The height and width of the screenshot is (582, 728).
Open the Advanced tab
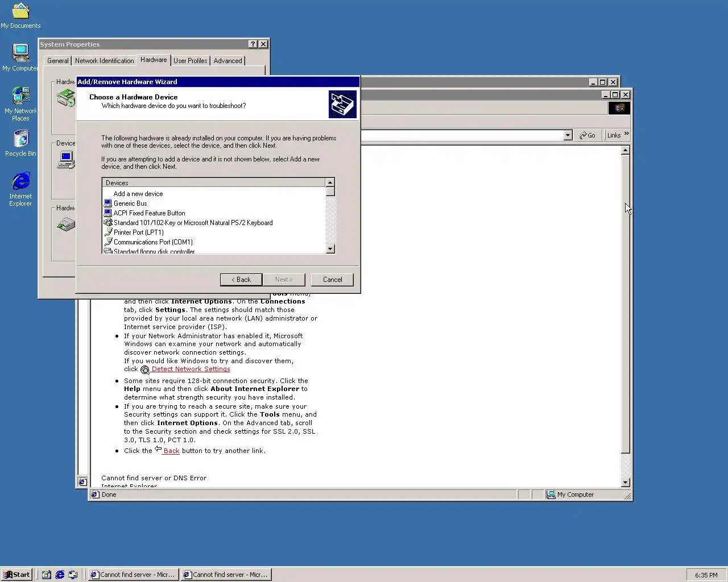click(227, 61)
